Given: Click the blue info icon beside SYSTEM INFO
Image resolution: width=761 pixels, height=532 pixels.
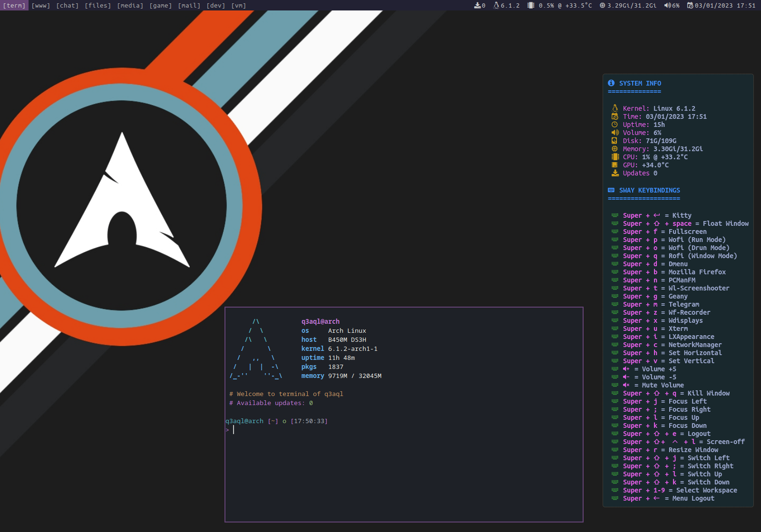Looking at the screenshot, I should [x=611, y=83].
